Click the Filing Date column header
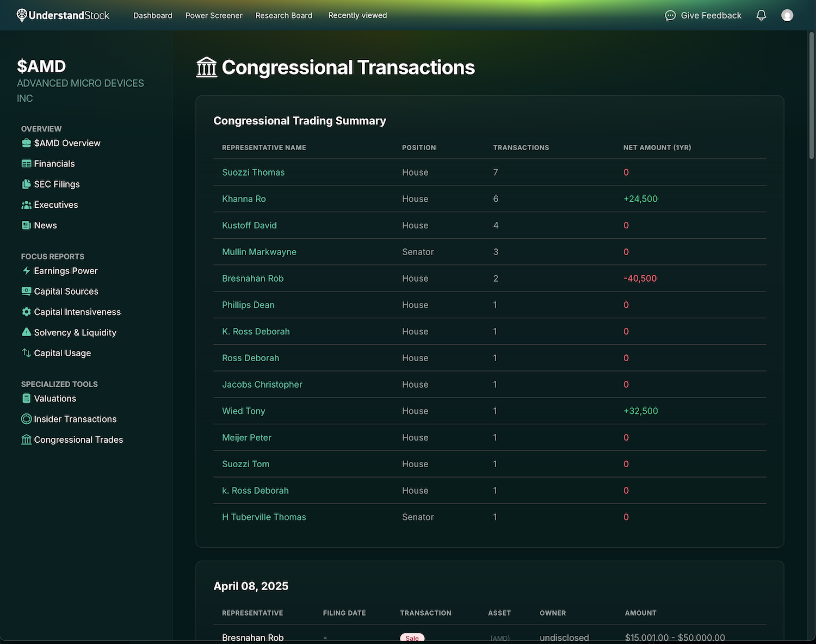The width and height of the screenshot is (816, 644). pyautogui.click(x=344, y=613)
